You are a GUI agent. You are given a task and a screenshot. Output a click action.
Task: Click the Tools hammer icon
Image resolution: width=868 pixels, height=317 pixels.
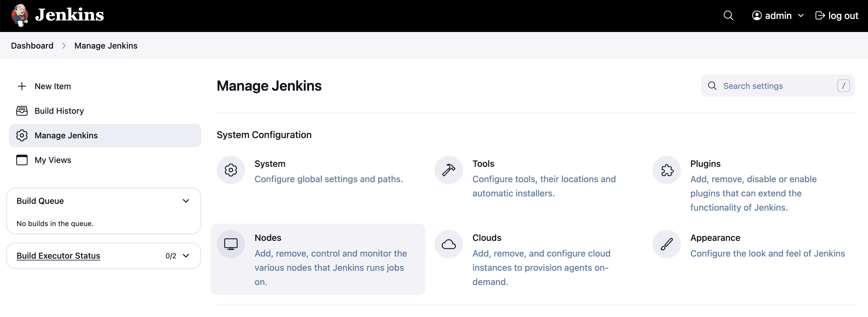click(449, 170)
